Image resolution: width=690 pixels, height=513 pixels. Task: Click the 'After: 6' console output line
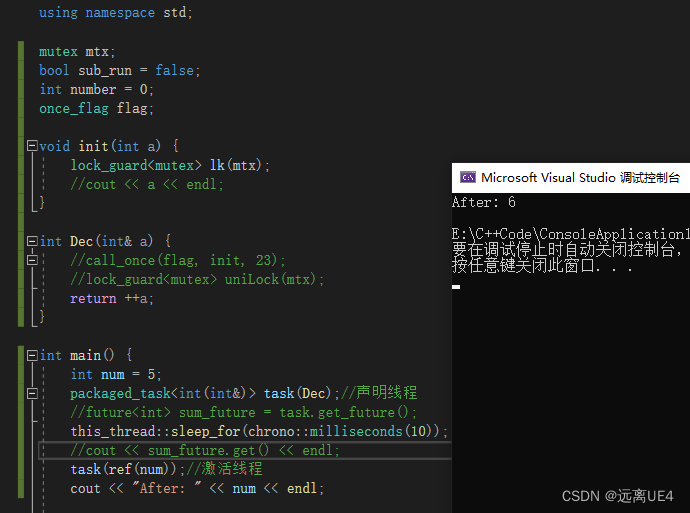(484, 202)
